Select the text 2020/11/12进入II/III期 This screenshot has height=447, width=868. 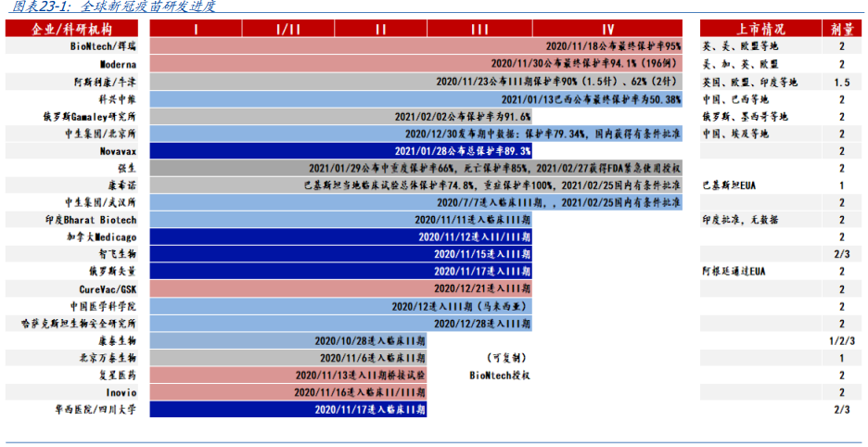click(x=475, y=237)
